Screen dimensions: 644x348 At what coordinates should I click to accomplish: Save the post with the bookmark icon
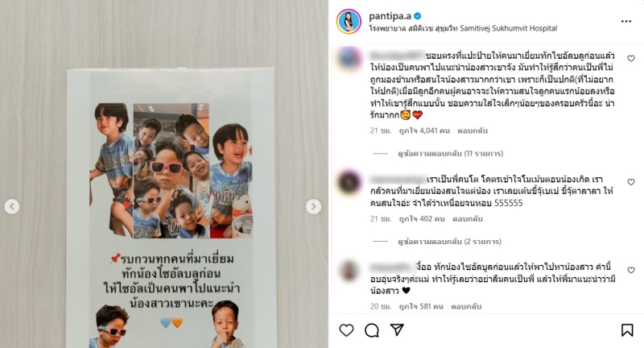pos(627,330)
